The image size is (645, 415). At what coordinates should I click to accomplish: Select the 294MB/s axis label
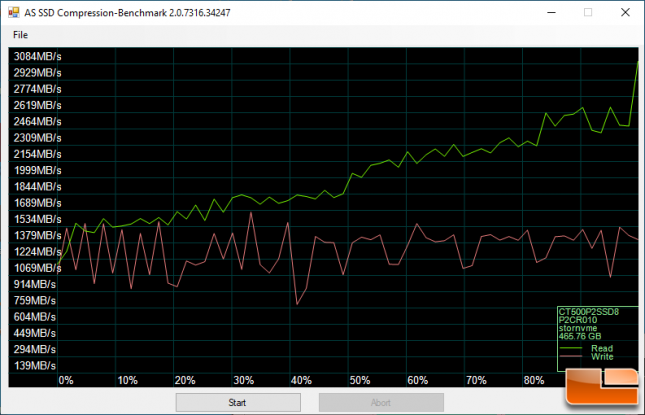pos(35,350)
